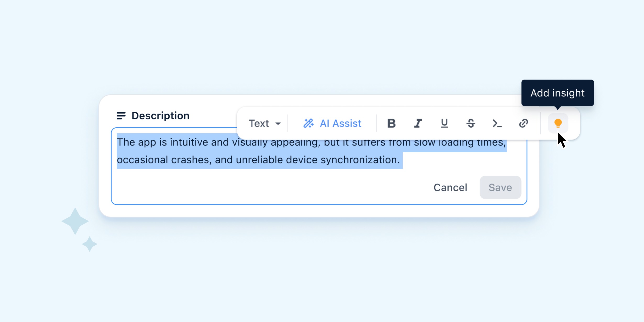
Task: Italicize the selected description text
Action: (418, 123)
